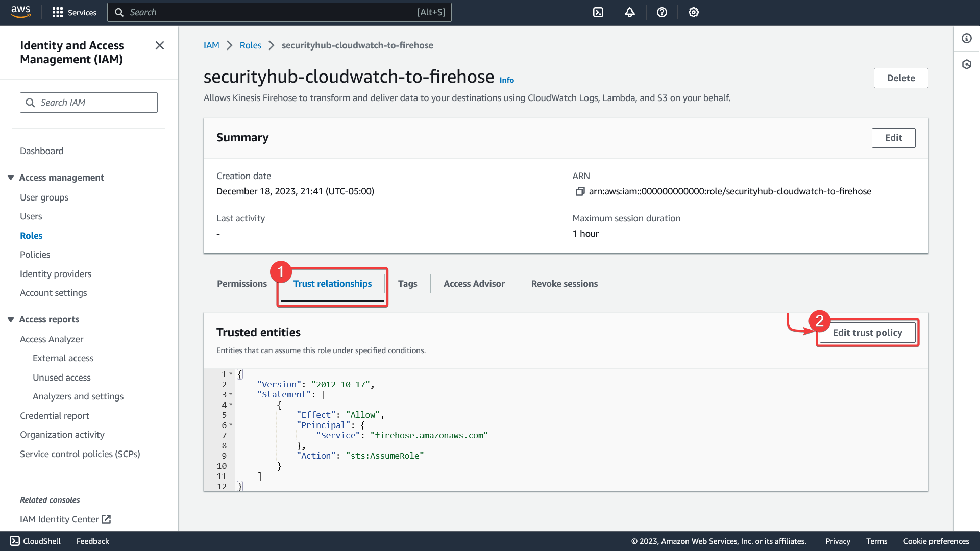Screen dimensions: 980x551
Task: Click the magnifier icon in Search IAM
Action: click(x=31, y=103)
